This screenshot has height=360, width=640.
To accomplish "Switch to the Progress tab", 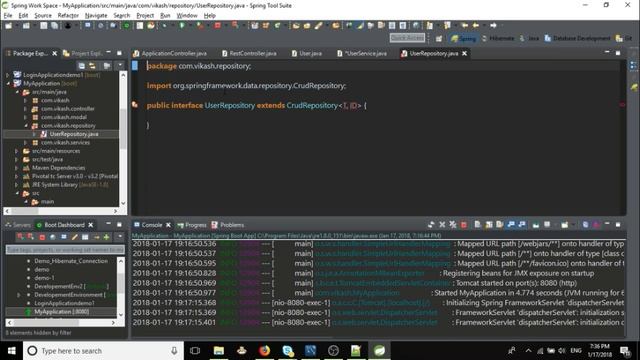I will coord(192,225).
